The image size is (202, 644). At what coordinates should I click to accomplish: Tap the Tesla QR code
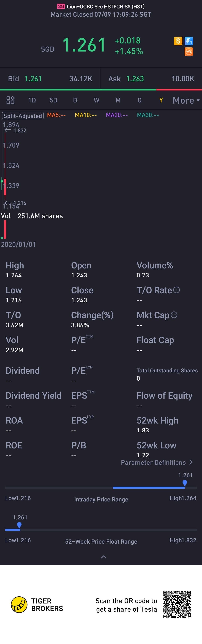tap(177, 604)
